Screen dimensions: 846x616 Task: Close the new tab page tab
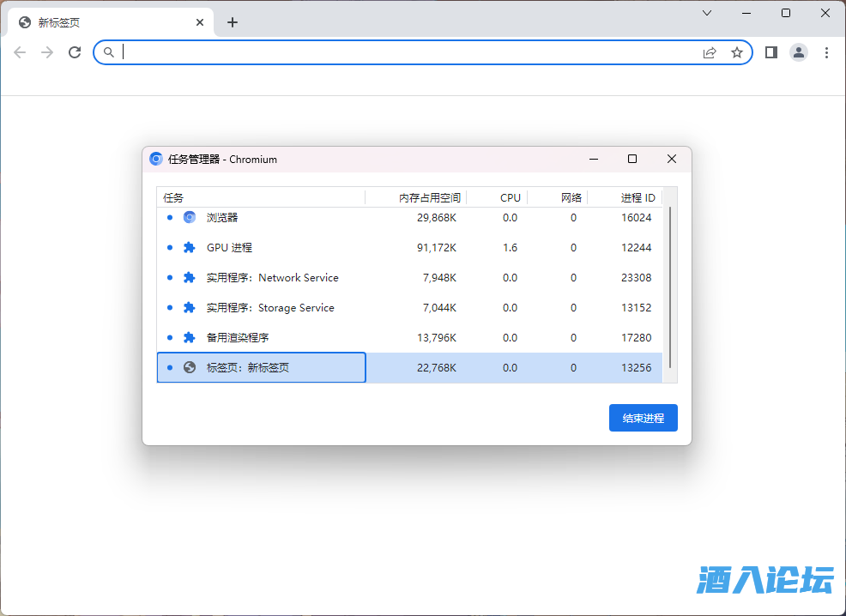[x=200, y=22]
